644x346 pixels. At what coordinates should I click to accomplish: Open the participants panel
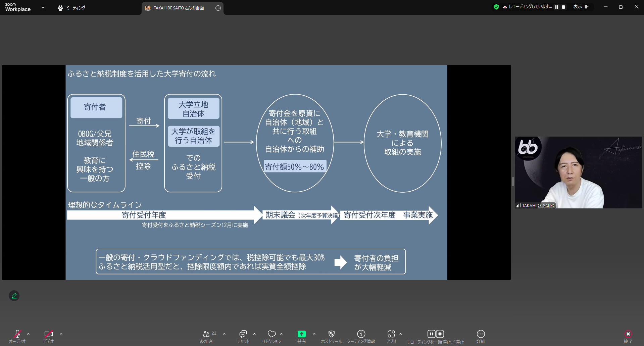point(206,337)
